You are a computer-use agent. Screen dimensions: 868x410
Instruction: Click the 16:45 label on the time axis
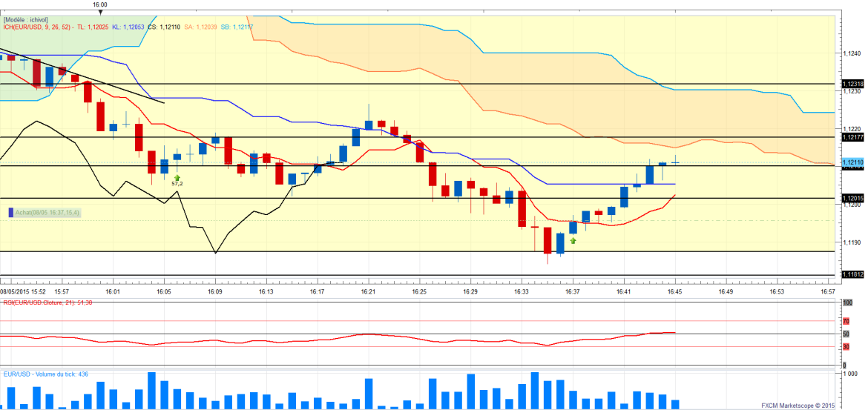pos(674,292)
